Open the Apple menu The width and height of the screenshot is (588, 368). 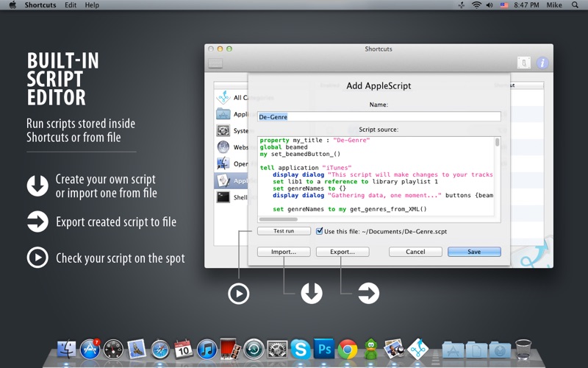pyautogui.click(x=12, y=5)
